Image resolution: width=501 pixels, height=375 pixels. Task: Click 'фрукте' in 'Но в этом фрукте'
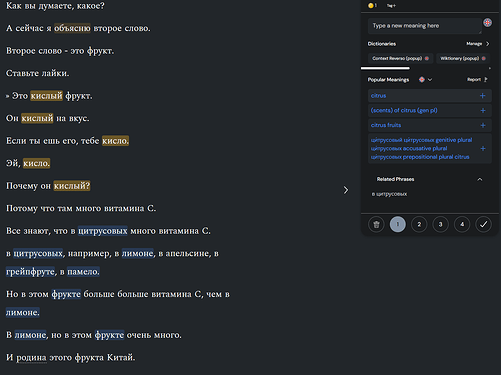pos(66,294)
